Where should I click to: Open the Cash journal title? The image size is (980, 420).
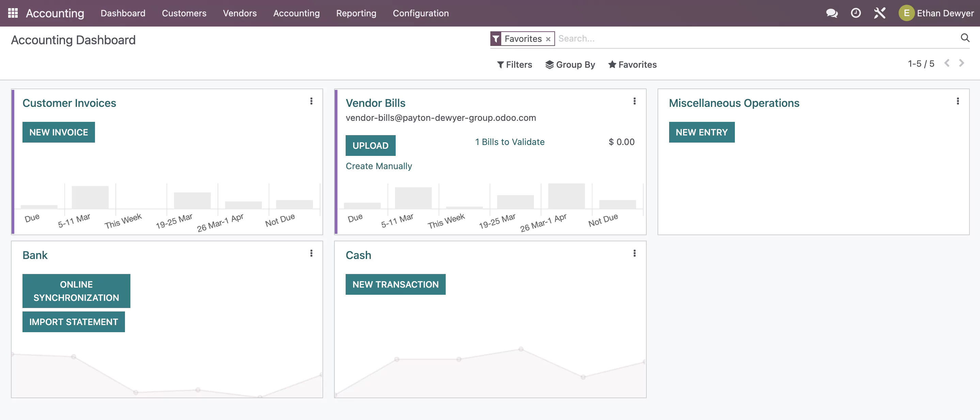(x=358, y=255)
